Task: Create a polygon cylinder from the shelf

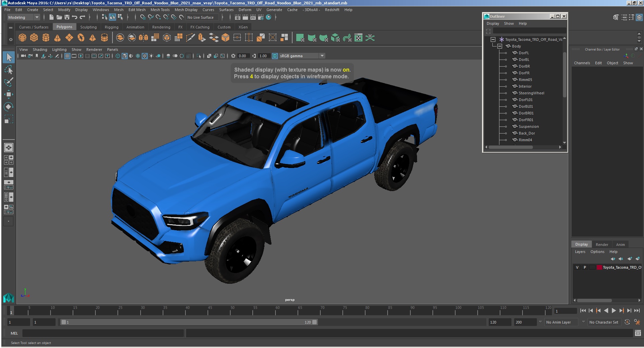Action: click(46, 38)
